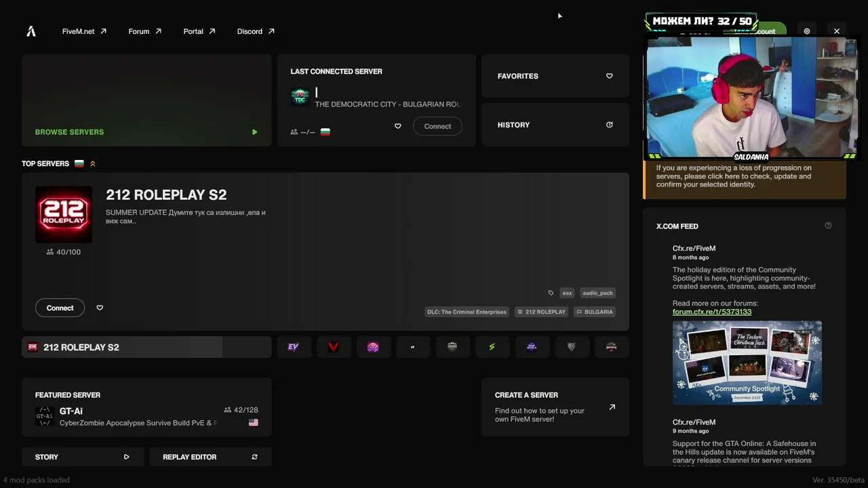The image size is (868, 488).
Task: Open the FiveM.net link
Action: click(84, 31)
